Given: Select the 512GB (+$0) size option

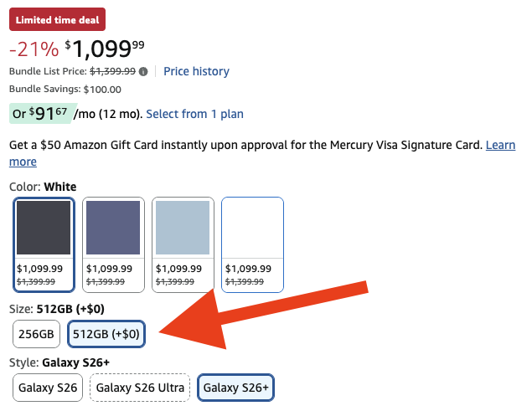Looking at the screenshot, I should coord(107,334).
